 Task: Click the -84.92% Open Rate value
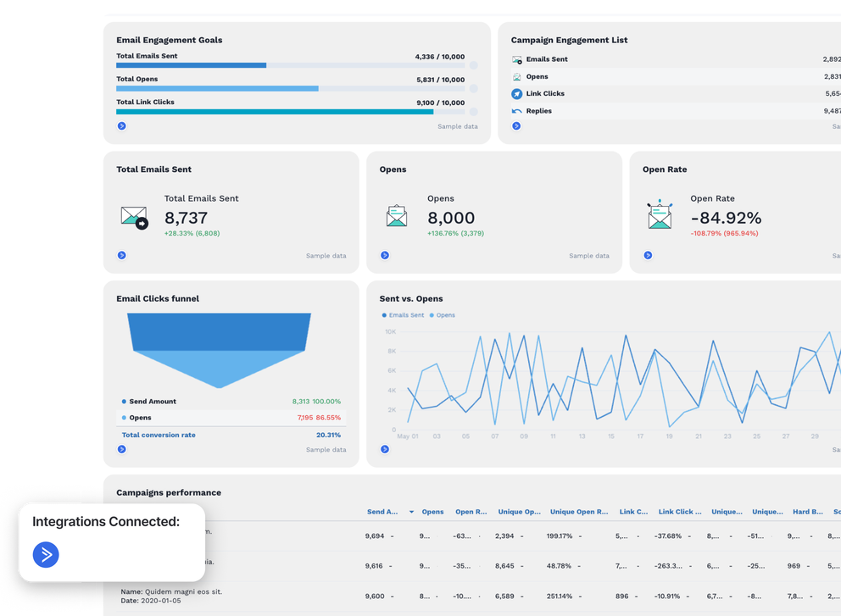click(x=726, y=218)
